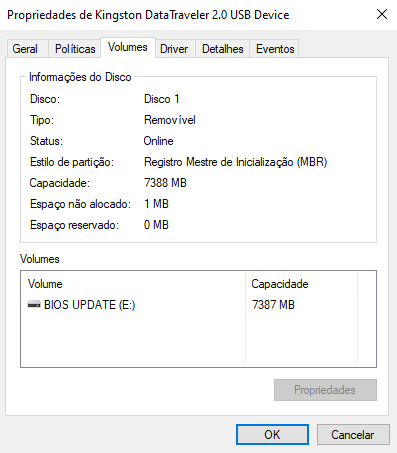Image resolution: width=397 pixels, height=453 pixels.
Task: Click the Status: label
Action: coord(46,141)
